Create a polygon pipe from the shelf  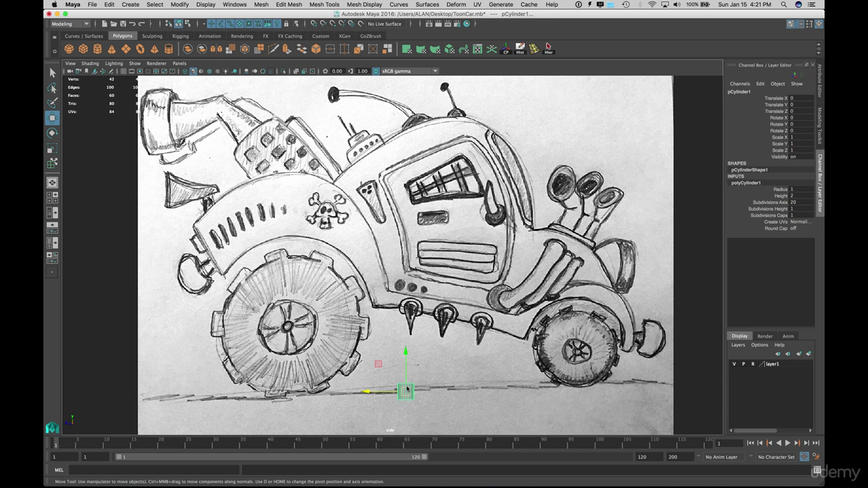click(169, 49)
